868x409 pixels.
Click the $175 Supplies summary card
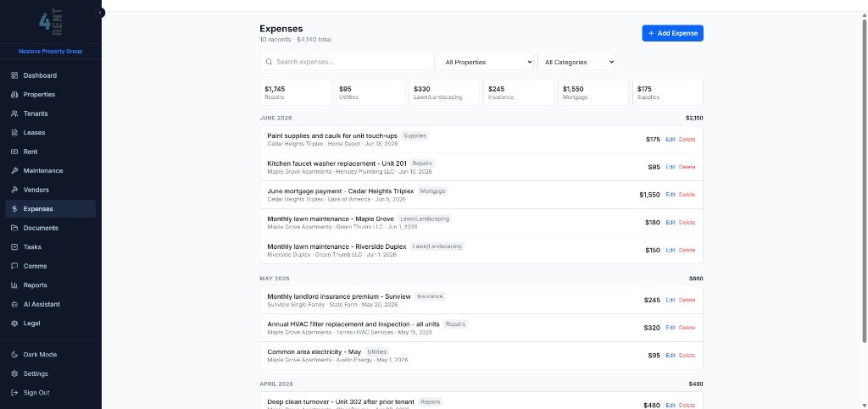[668, 92]
